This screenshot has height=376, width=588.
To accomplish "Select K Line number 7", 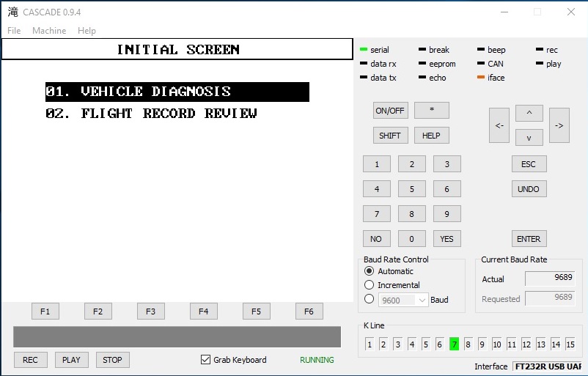I will pyautogui.click(x=454, y=344).
